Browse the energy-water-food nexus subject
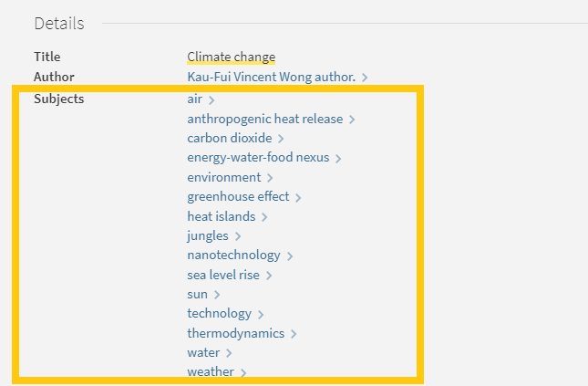588x386 pixels. [x=258, y=158]
